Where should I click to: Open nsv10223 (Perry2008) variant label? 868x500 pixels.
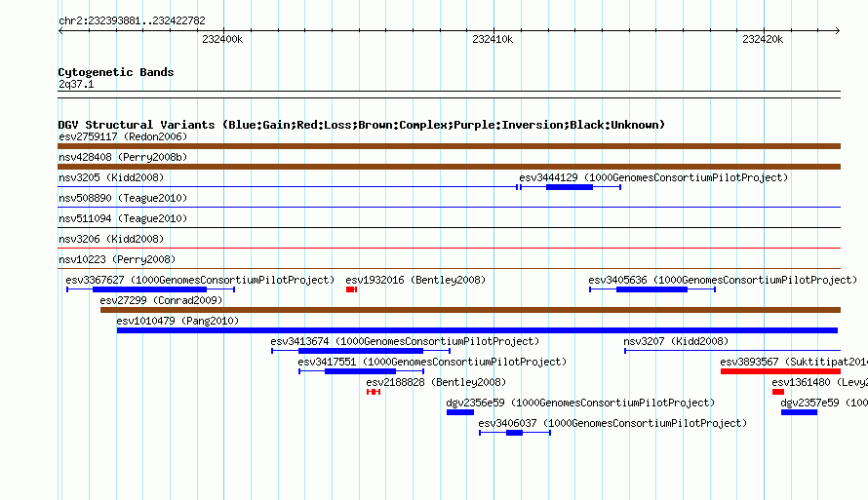pos(117,259)
